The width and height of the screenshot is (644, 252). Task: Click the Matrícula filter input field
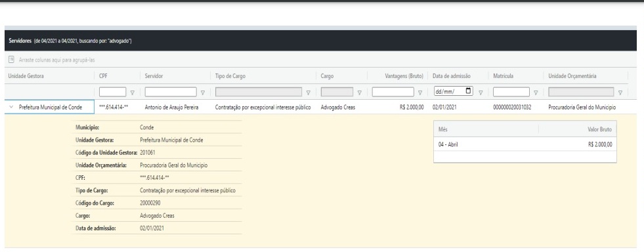pos(511,91)
